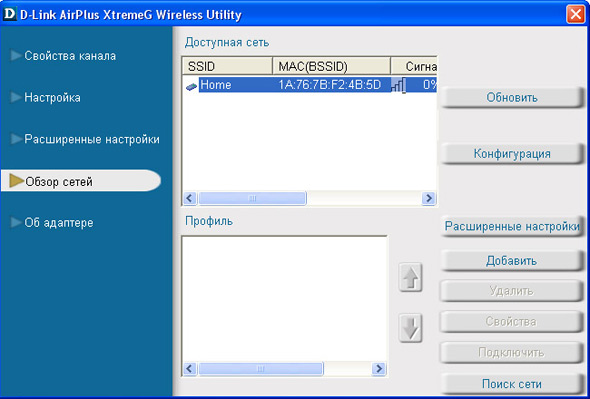Move profile up with the up arrow
The width and height of the screenshot is (590, 399).
click(x=410, y=277)
